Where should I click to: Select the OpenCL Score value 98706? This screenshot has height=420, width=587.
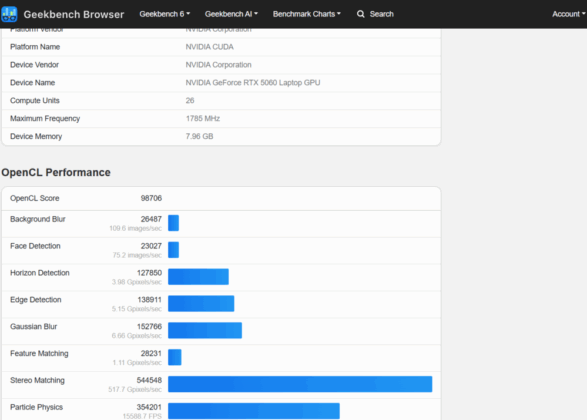point(151,198)
